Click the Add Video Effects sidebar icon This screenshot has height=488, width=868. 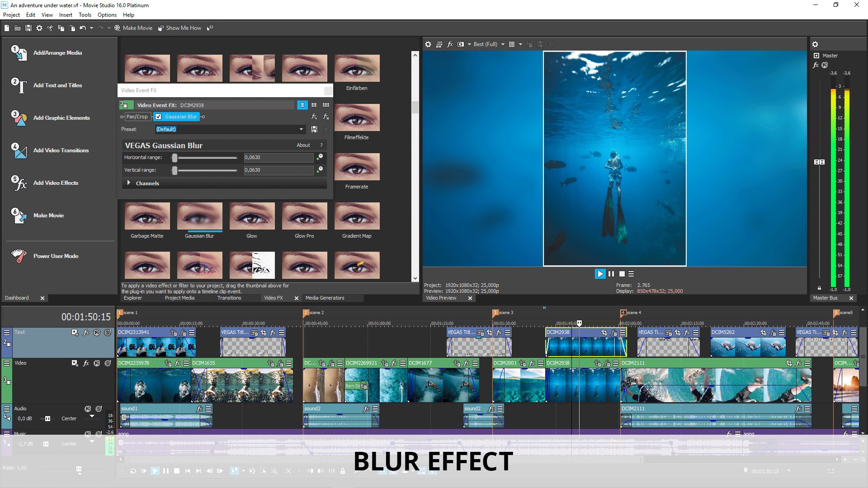point(19,183)
